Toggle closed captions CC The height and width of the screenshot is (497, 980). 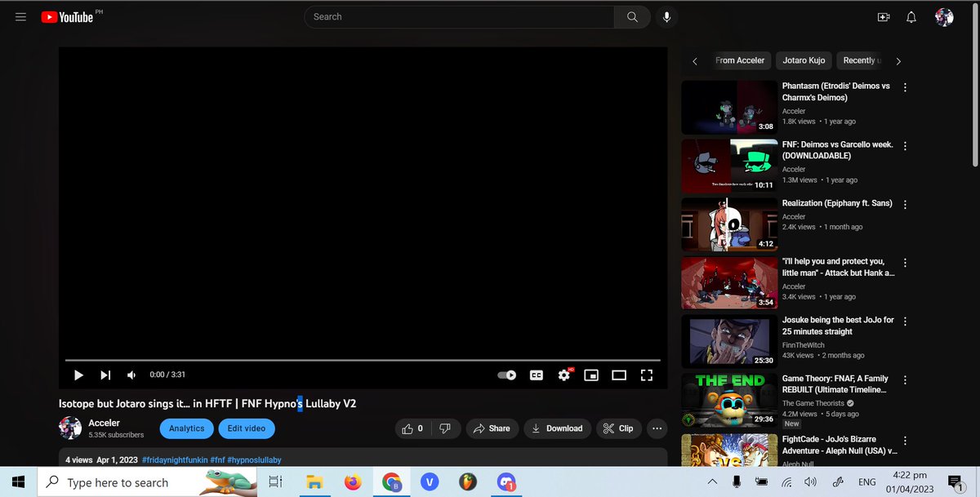[537, 375]
